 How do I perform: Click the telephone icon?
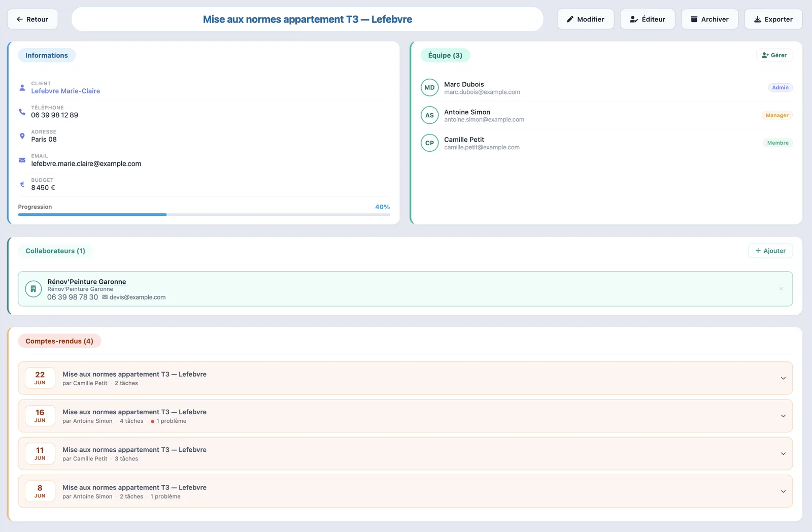tap(22, 112)
